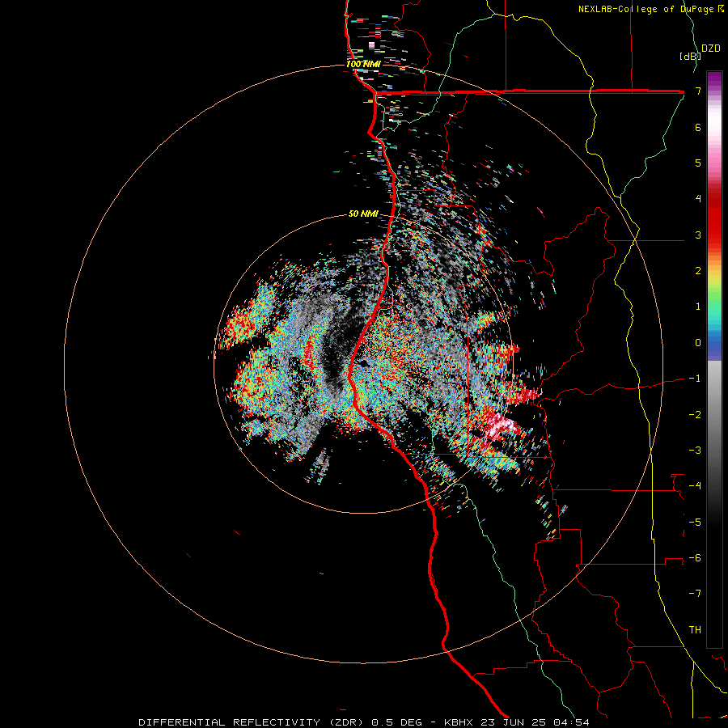
Task: Click the 1 dB legend value
Action: [x=698, y=307]
